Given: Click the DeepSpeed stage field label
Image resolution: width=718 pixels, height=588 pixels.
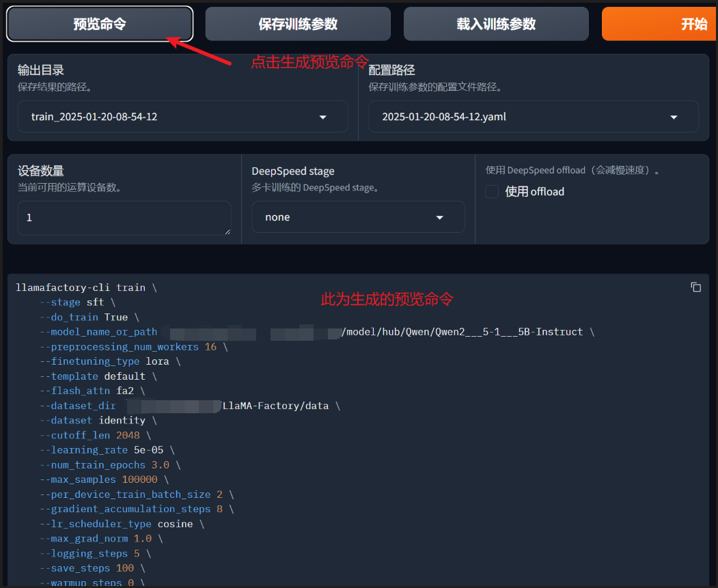Looking at the screenshot, I should tap(293, 171).
